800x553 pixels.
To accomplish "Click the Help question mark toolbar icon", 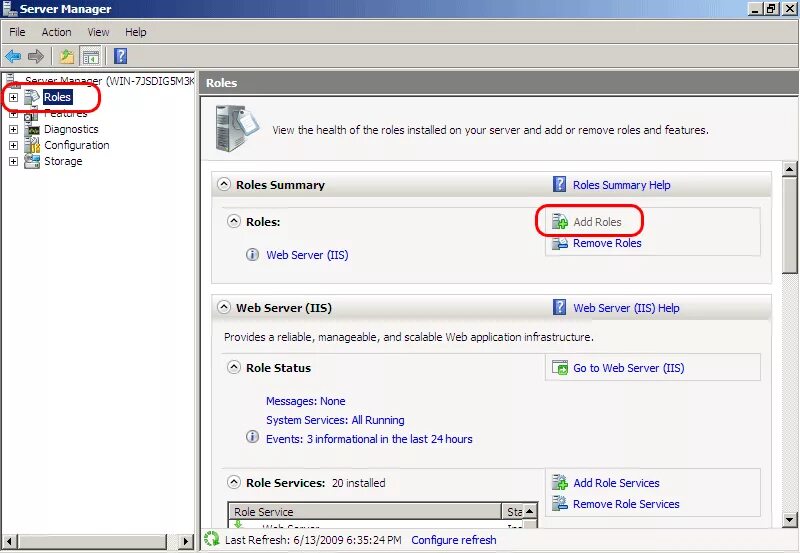I will point(120,56).
